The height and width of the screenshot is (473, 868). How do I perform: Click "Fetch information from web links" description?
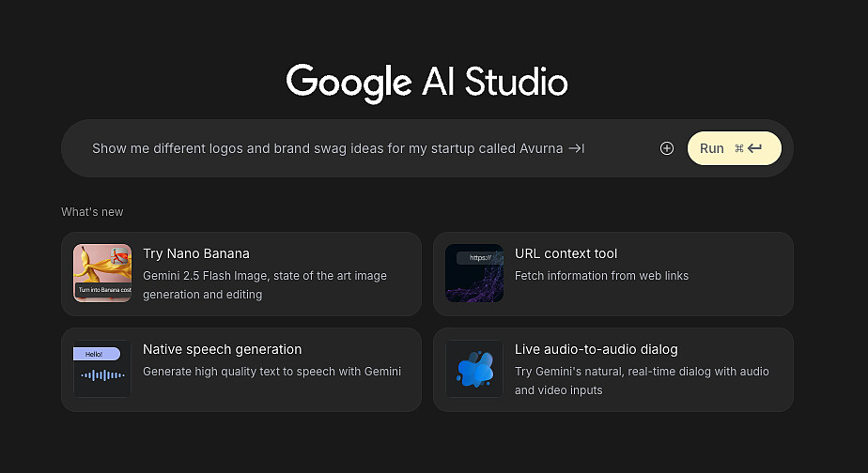click(602, 276)
